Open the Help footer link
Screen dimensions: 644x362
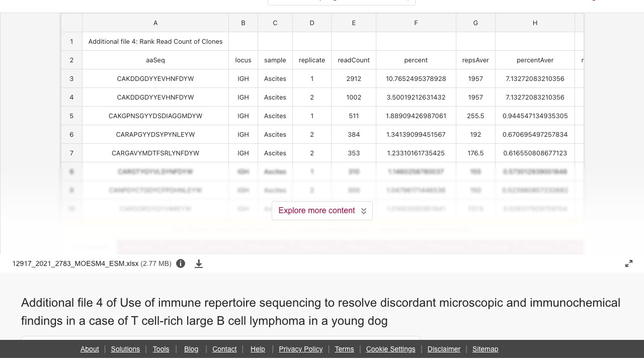(258, 349)
